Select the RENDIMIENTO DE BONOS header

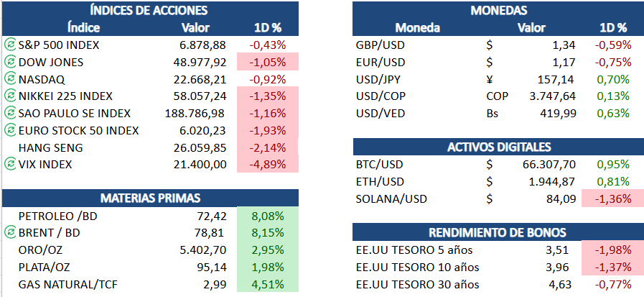coord(499,232)
